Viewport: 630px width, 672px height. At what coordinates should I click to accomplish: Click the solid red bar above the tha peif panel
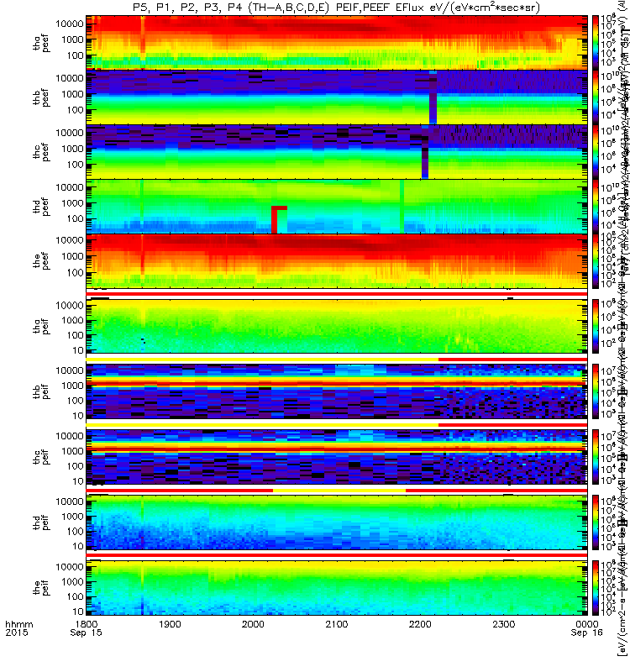pos(337,294)
